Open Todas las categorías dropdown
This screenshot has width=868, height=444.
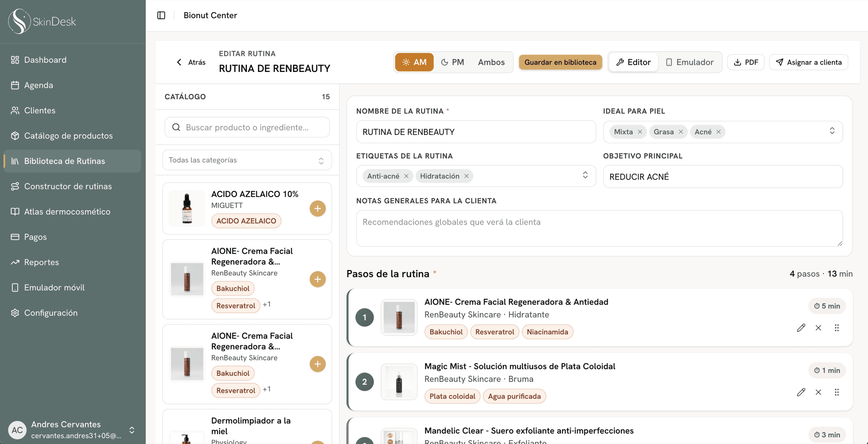click(247, 160)
